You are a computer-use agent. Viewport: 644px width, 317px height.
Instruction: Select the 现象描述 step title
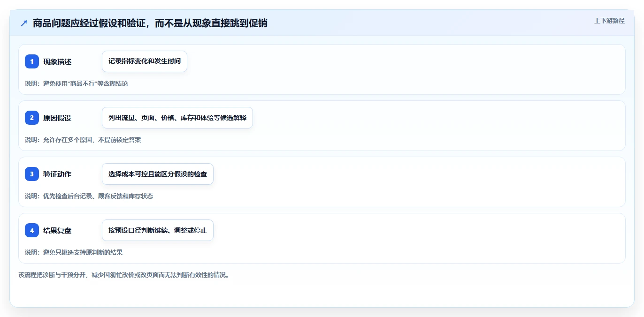pyautogui.click(x=57, y=61)
